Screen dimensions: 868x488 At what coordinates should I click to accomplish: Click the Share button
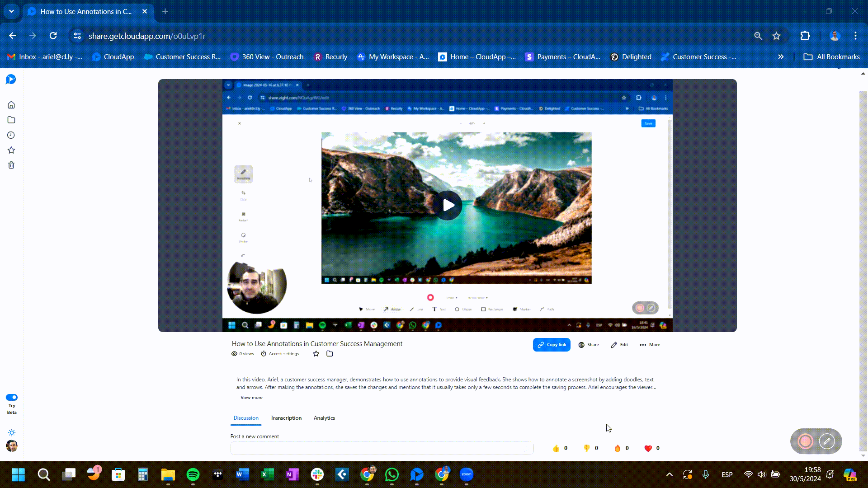point(589,345)
